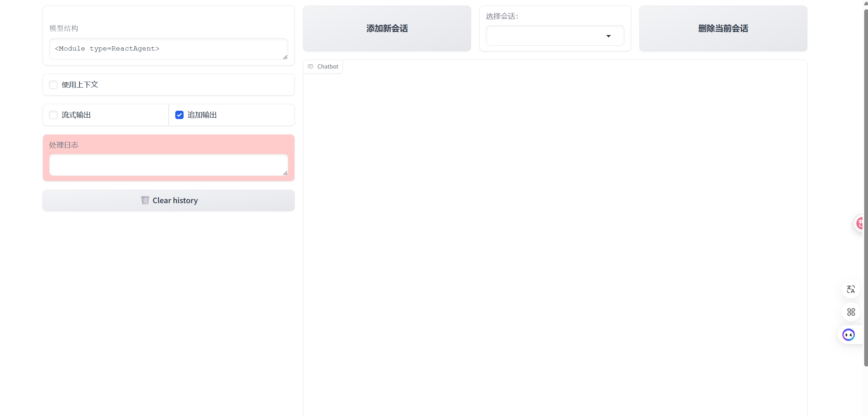
Task: Click the model structure textarea resize handle
Action: click(x=285, y=57)
